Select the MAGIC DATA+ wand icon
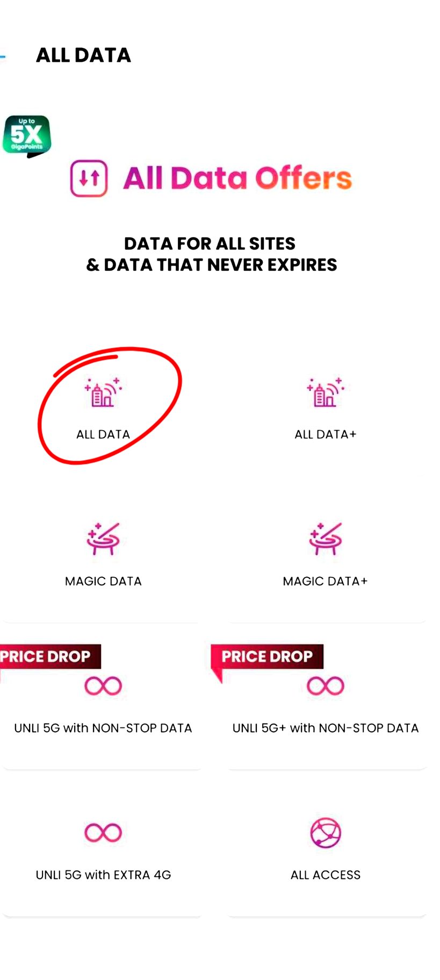The width and height of the screenshot is (440, 980). 326,538
